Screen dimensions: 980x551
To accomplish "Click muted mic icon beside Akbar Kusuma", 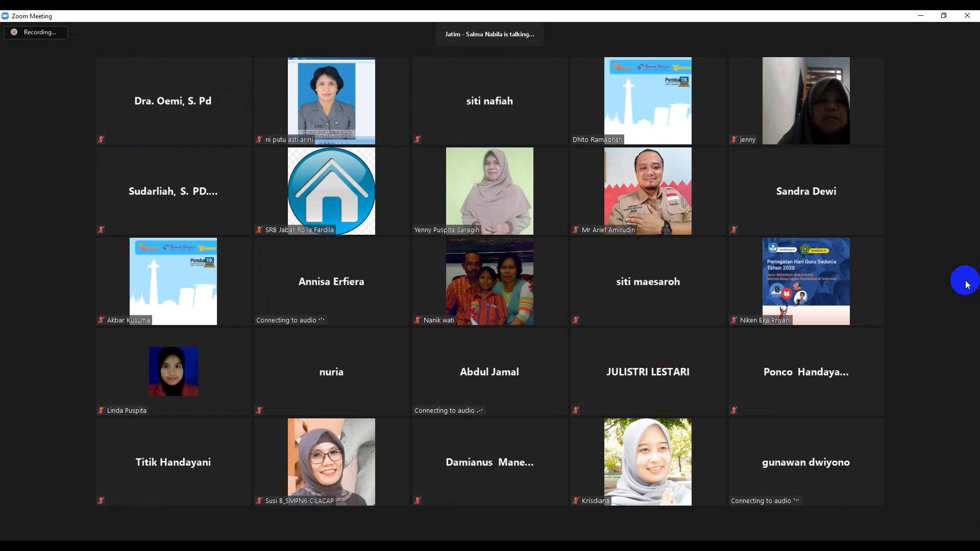I will click(101, 320).
